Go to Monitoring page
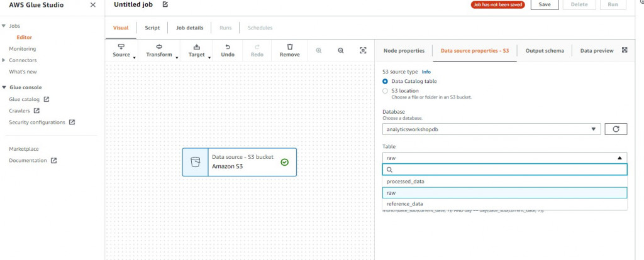The width and height of the screenshot is (644, 260). pyautogui.click(x=22, y=49)
